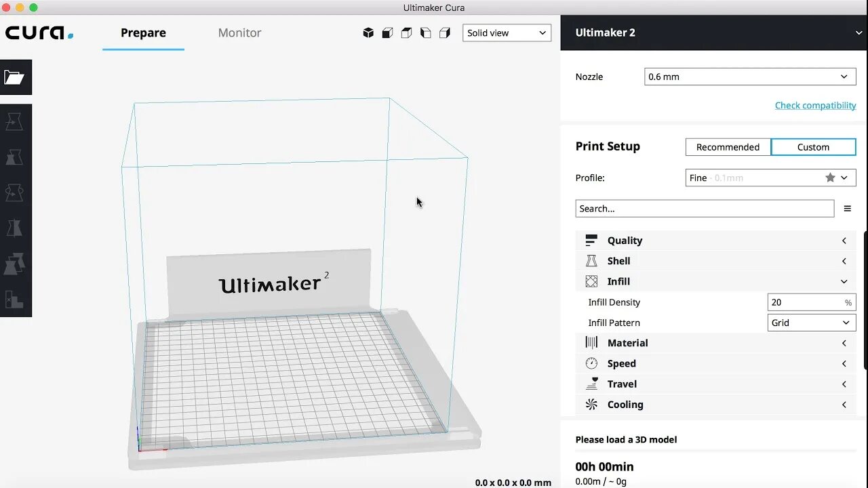Open the Nozzle 0.6 mm dropdown

point(750,77)
